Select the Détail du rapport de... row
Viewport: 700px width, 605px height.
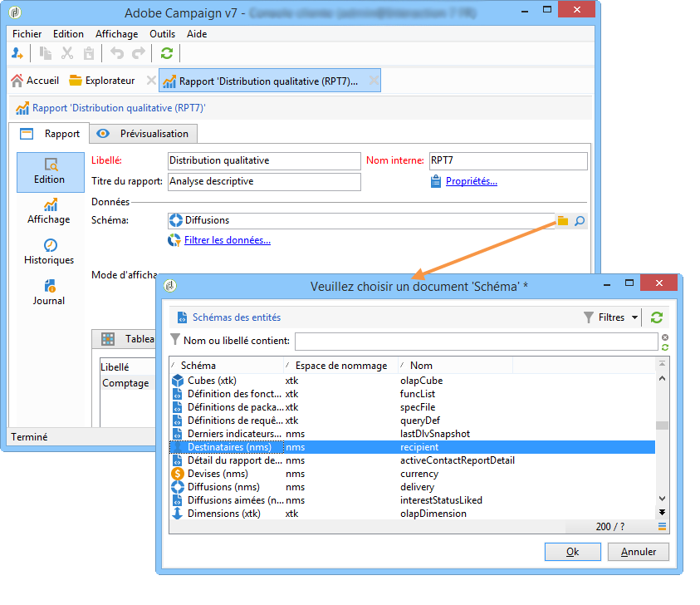(412, 460)
